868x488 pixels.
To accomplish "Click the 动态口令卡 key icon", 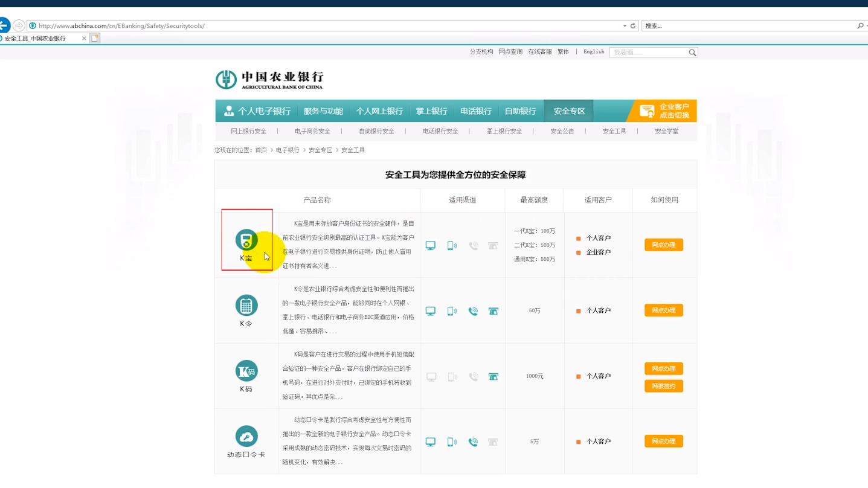I will point(246,436).
